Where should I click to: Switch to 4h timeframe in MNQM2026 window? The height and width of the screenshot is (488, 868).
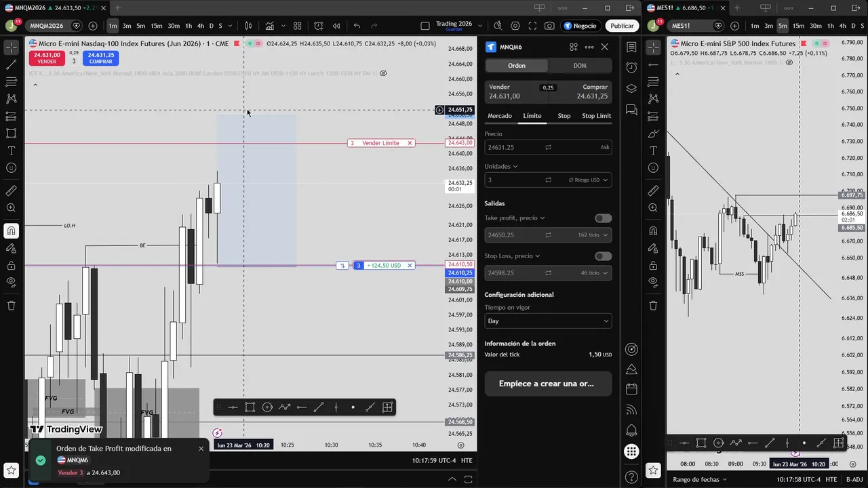click(x=201, y=26)
